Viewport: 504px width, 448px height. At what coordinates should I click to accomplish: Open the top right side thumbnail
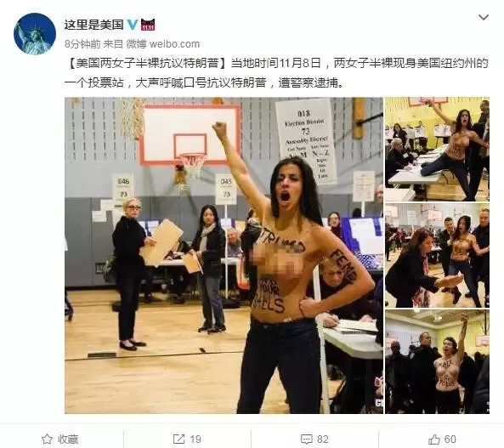tap(437, 149)
